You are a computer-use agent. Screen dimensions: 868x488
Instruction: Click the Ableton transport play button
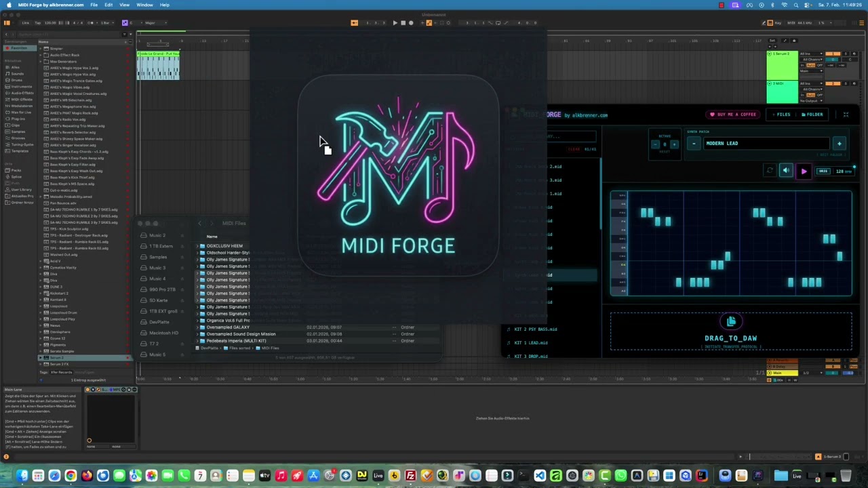(x=395, y=23)
